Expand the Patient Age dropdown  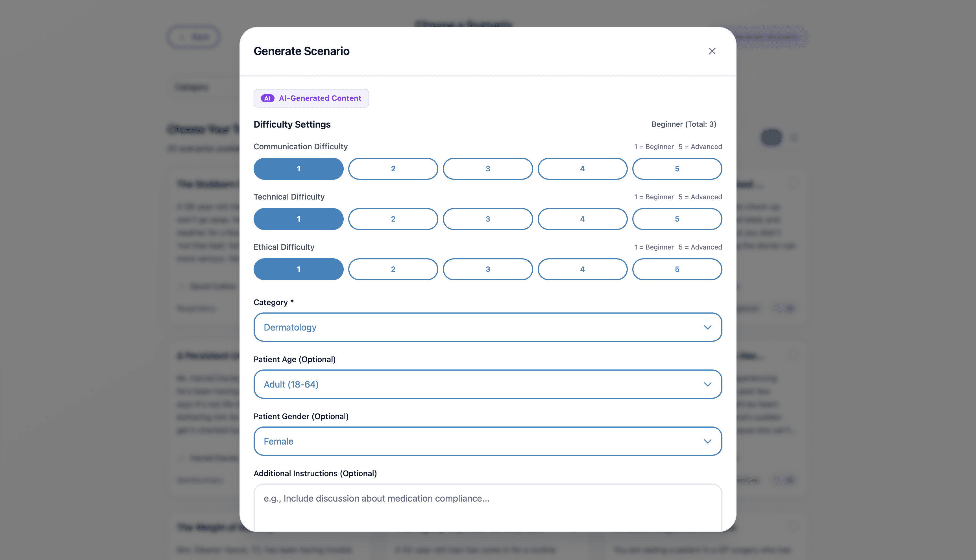click(487, 384)
